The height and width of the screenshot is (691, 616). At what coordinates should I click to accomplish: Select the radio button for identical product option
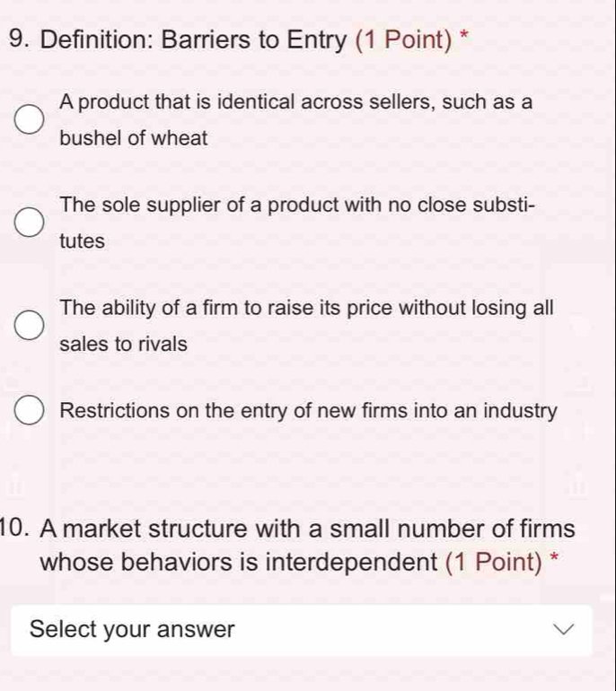(30, 120)
